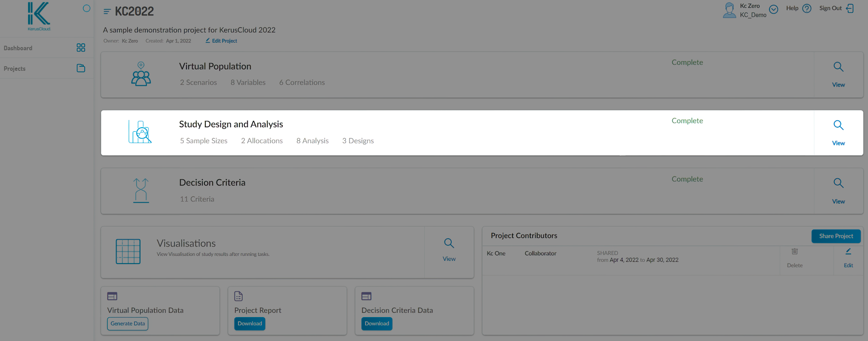Screen dimensions: 868x341
Task: Click the Visualisations grid icon
Action: (x=128, y=252)
